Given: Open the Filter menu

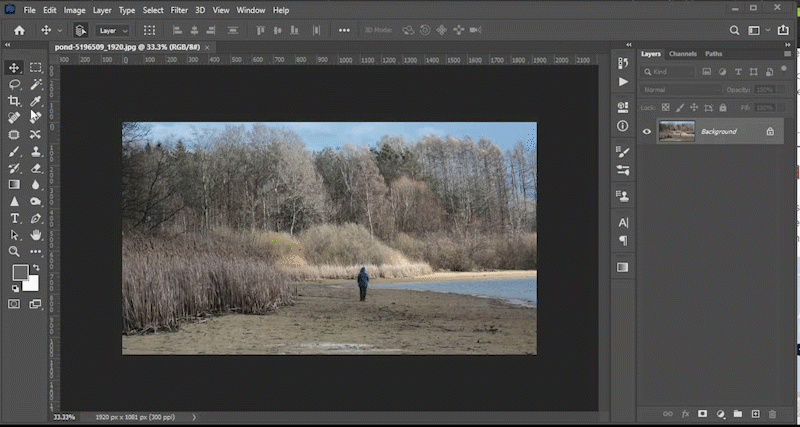Looking at the screenshot, I should pyautogui.click(x=179, y=10).
